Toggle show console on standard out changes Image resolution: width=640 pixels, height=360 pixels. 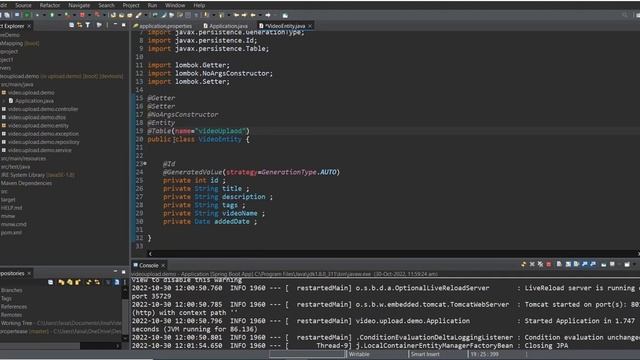coord(584,264)
